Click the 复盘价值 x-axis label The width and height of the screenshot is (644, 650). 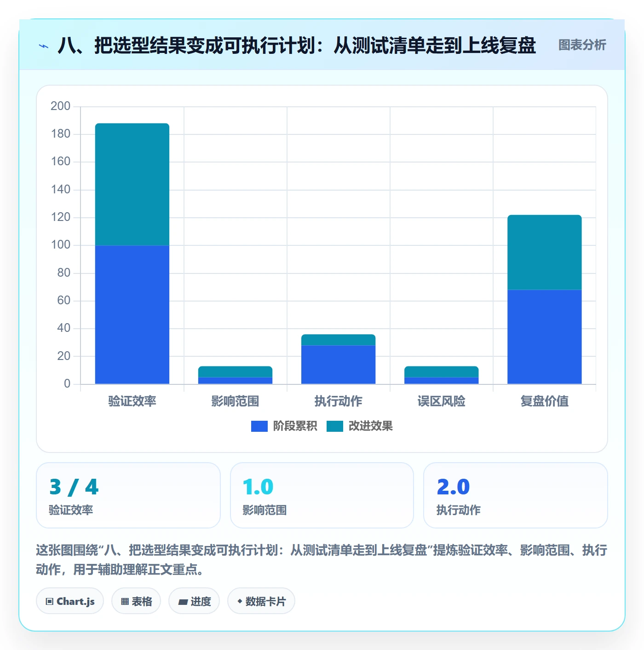pos(544,401)
